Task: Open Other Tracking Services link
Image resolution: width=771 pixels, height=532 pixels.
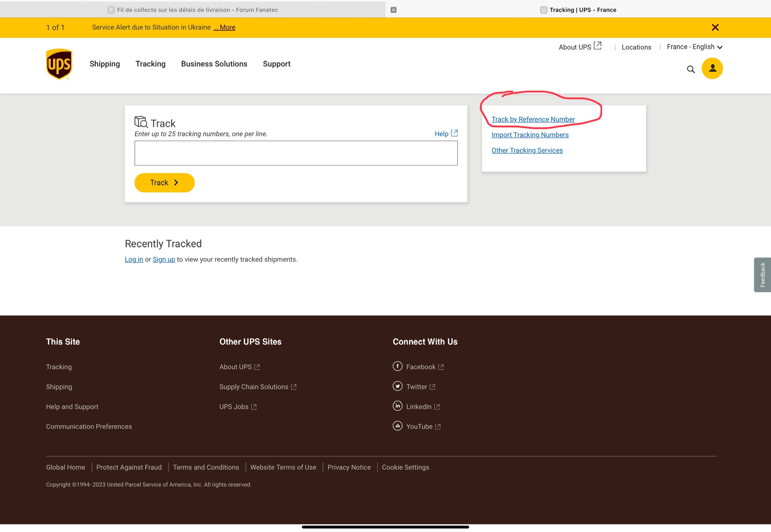Action: coord(527,150)
